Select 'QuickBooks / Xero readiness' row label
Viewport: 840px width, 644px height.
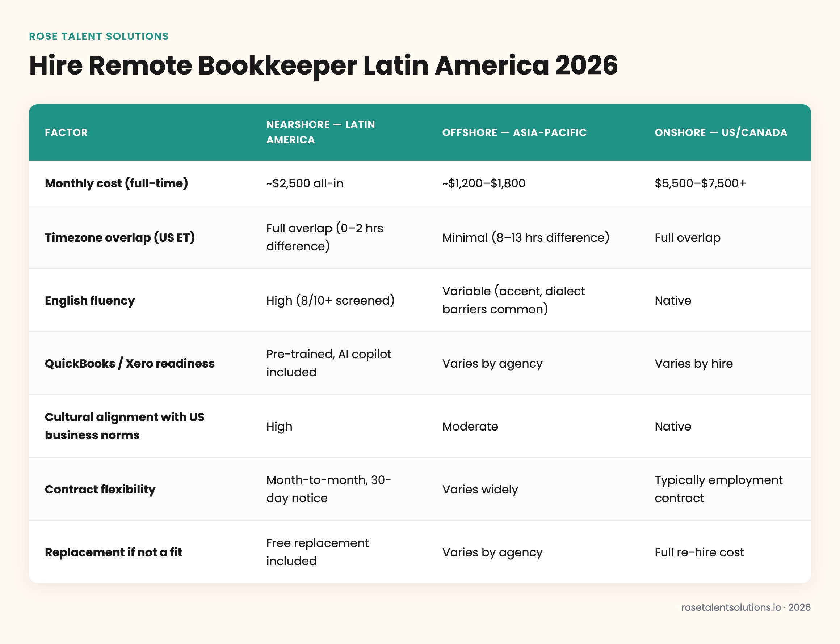[130, 363]
